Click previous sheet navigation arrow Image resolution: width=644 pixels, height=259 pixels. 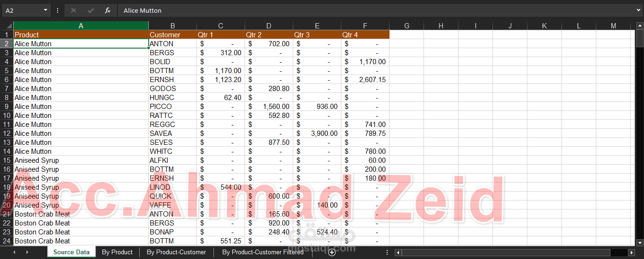tap(14, 252)
